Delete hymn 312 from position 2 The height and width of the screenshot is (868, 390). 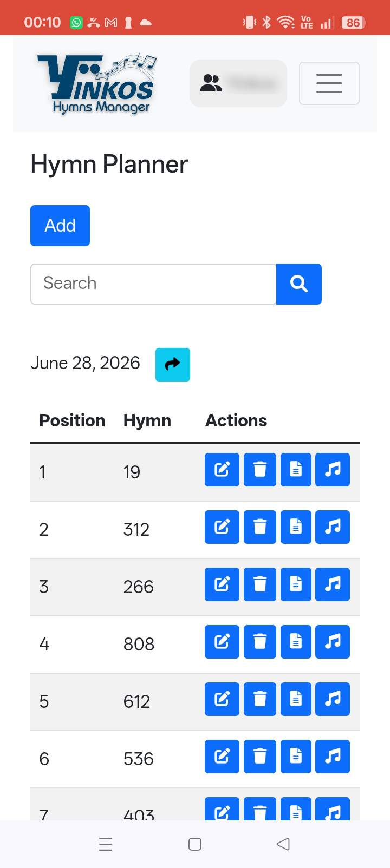[x=260, y=527]
